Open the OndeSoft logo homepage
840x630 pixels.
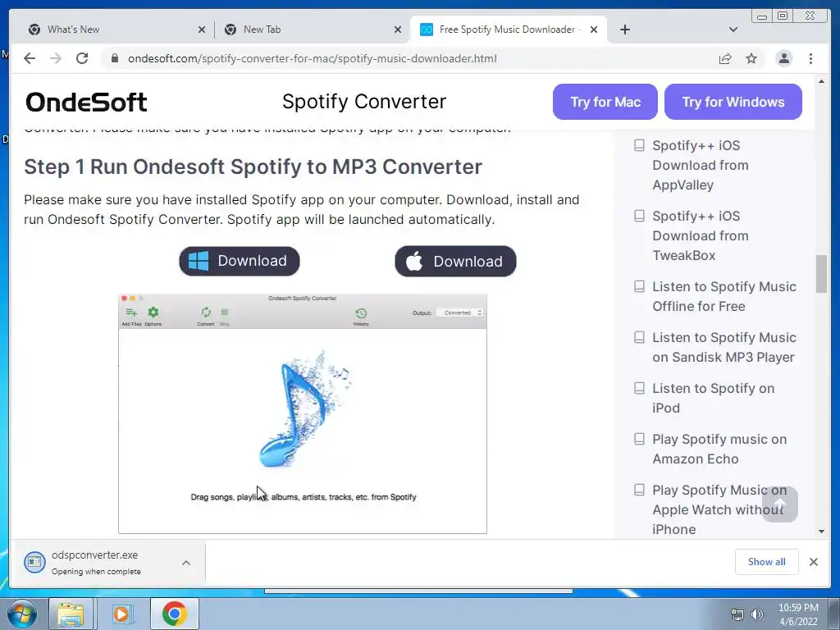[x=86, y=102]
